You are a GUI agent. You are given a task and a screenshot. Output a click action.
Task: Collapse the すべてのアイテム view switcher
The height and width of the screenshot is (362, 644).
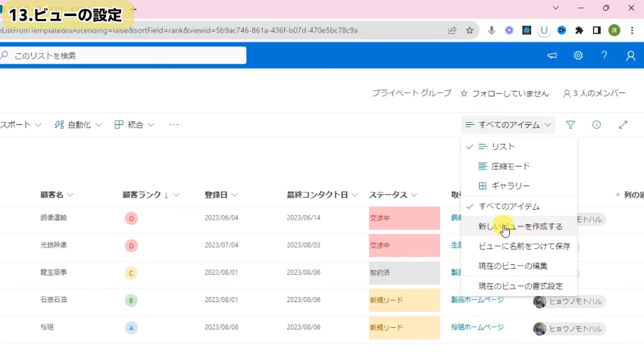[508, 125]
